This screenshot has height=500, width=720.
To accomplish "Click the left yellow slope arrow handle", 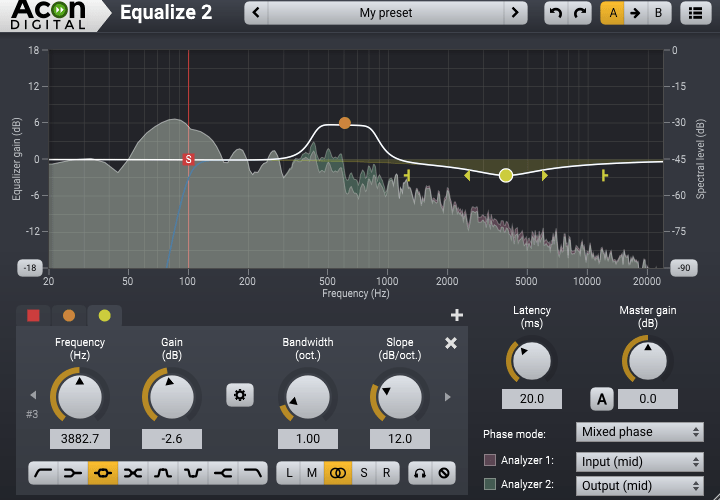I will (x=467, y=175).
